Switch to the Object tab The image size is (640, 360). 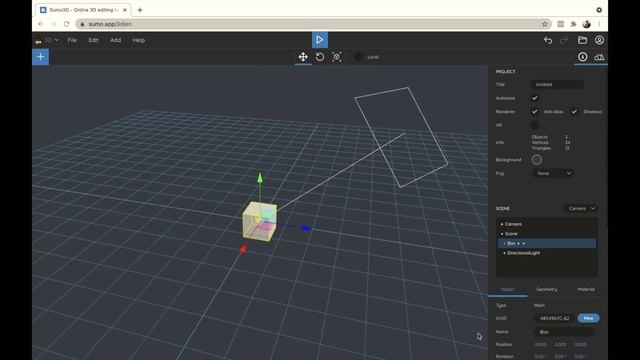508,289
